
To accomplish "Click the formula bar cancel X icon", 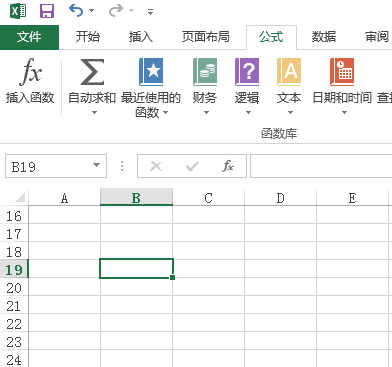I will [156, 166].
